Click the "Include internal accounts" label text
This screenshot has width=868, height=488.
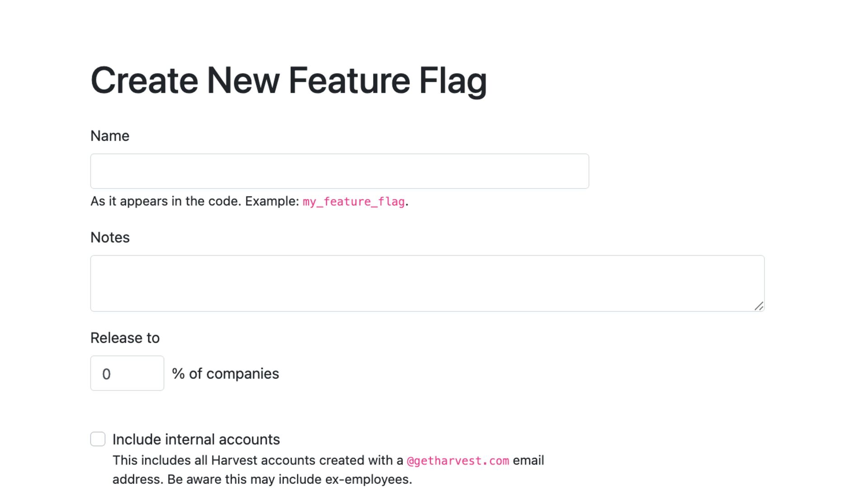pos(196,439)
